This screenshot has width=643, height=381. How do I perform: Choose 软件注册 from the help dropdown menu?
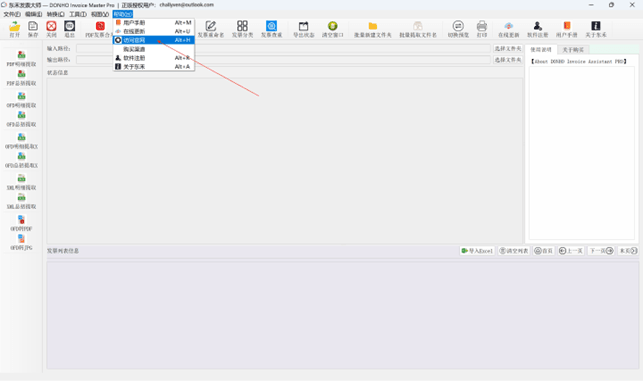coord(154,58)
